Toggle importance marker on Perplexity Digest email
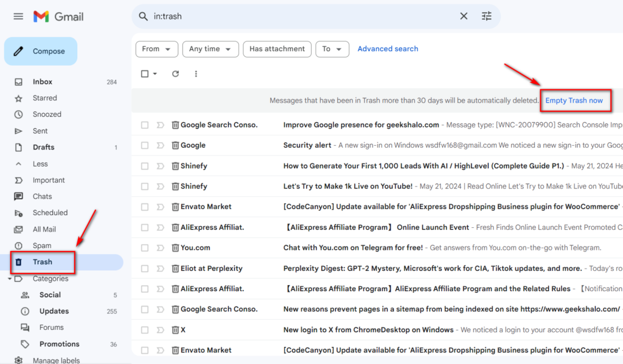 [160, 269]
